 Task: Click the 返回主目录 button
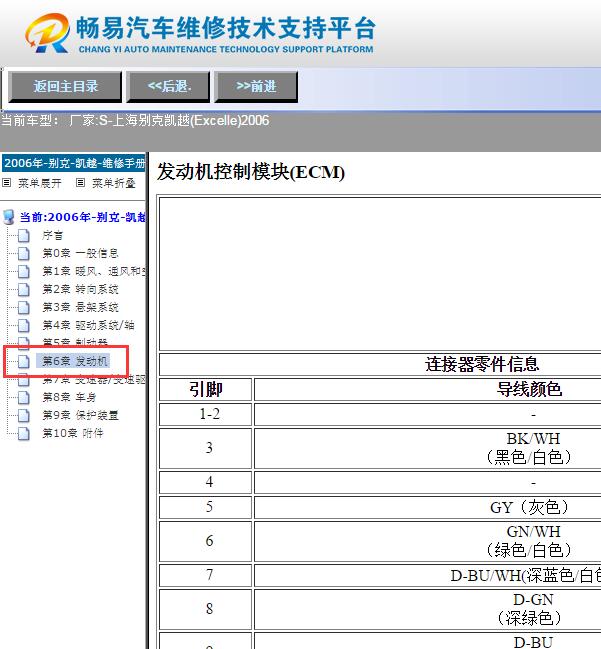[65, 87]
